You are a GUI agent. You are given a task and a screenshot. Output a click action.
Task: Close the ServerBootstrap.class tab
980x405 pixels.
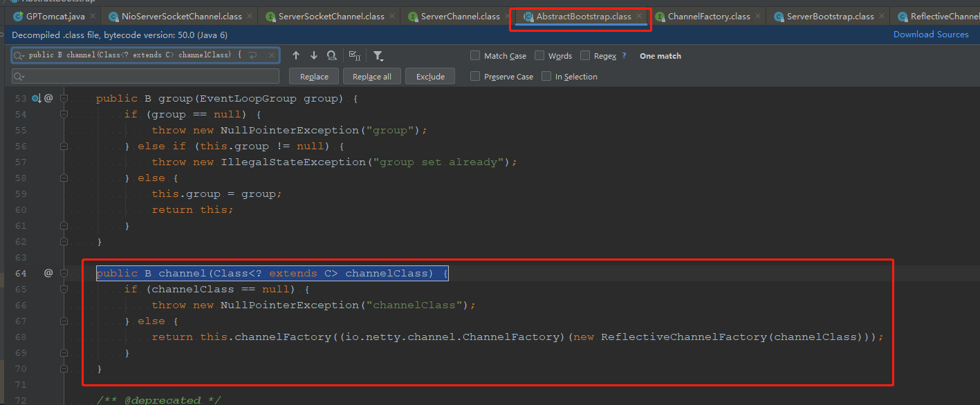pyautogui.click(x=881, y=16)
